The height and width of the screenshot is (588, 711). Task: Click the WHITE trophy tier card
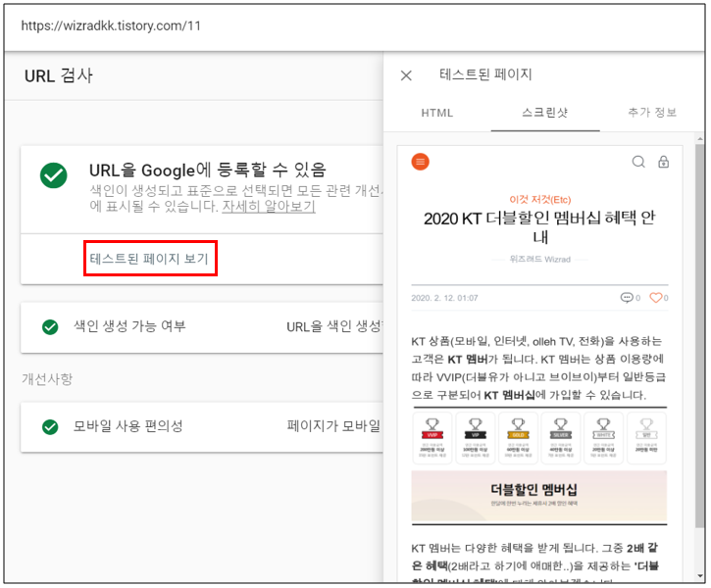pyautogui.click(x=603, y=438)
